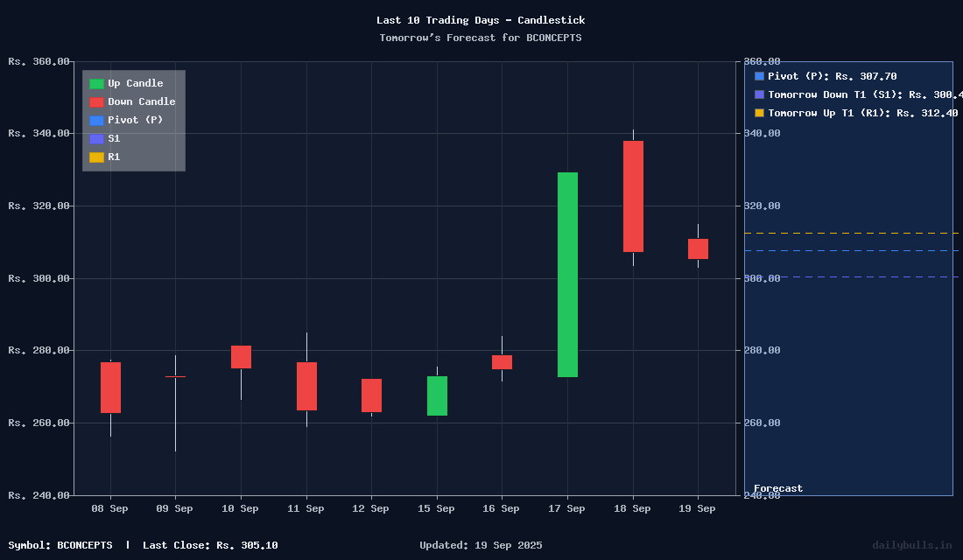The height and width of the screenshot is (560, 963).
Task: Click the Pivot (P): Rs. 307.70 forecast label
Action: click(832, 76)
